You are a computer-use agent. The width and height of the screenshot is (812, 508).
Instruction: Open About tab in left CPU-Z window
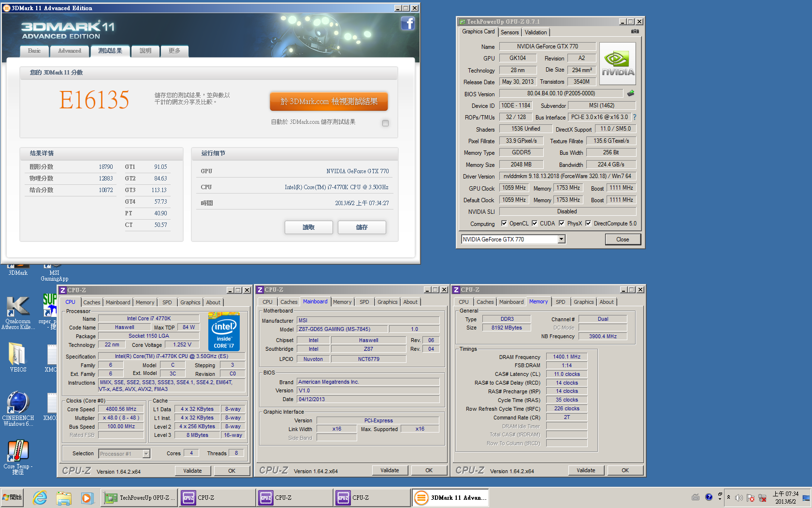[213, 302]
